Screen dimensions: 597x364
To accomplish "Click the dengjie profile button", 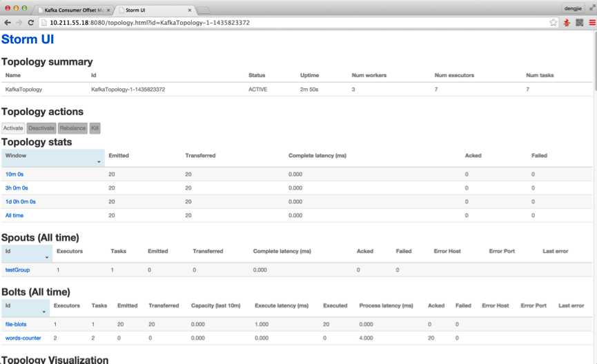I will (573, 8).
